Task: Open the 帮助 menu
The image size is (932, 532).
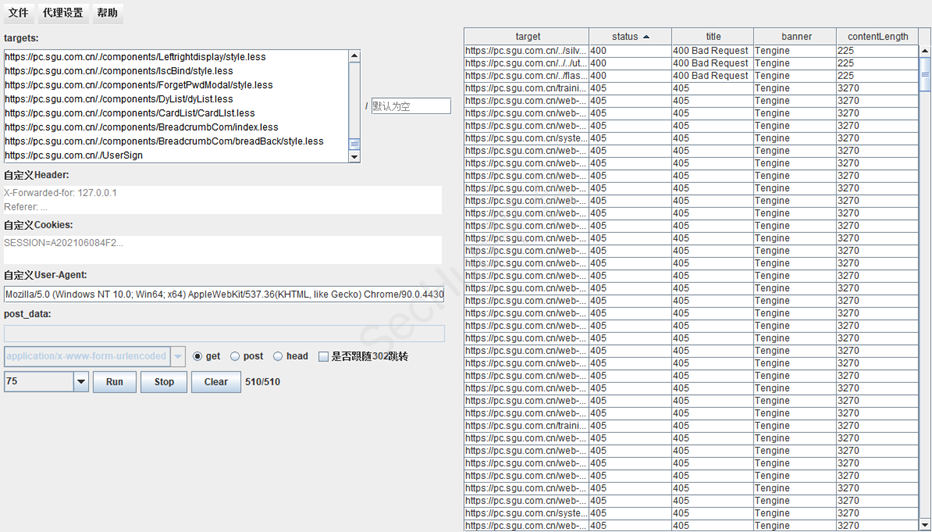Action: tap(107, 13)
